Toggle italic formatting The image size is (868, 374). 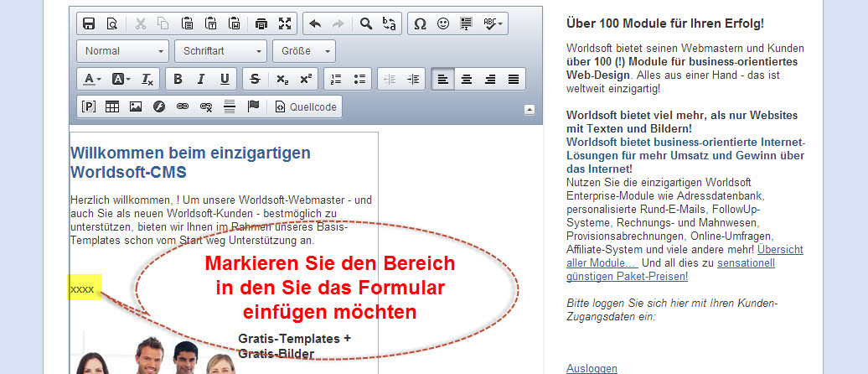(201, 79)
